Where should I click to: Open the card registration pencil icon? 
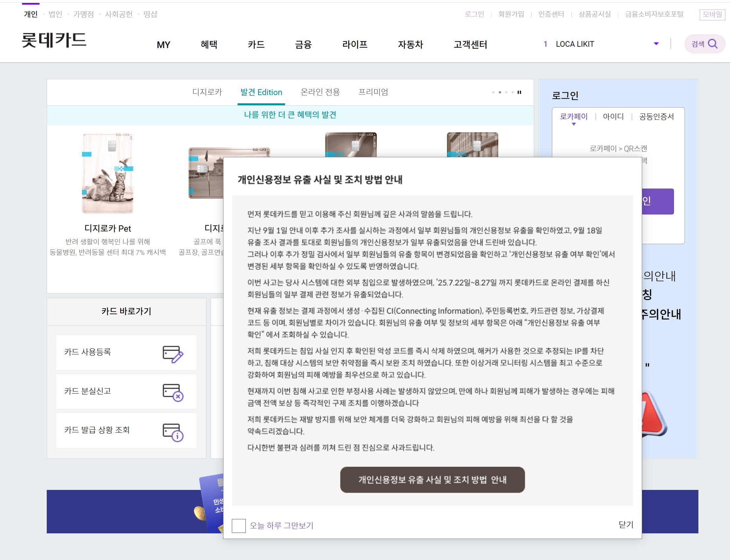173,354
